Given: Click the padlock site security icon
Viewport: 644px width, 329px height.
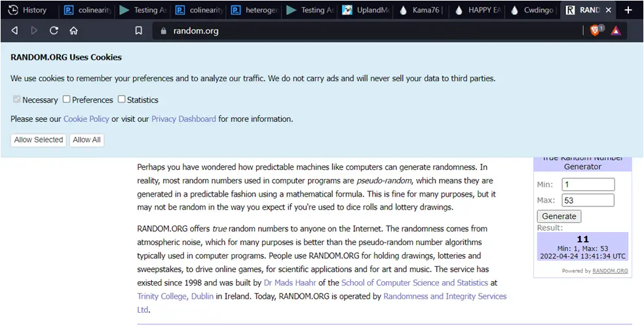Looking at the screenshot, I should [164, 31].
